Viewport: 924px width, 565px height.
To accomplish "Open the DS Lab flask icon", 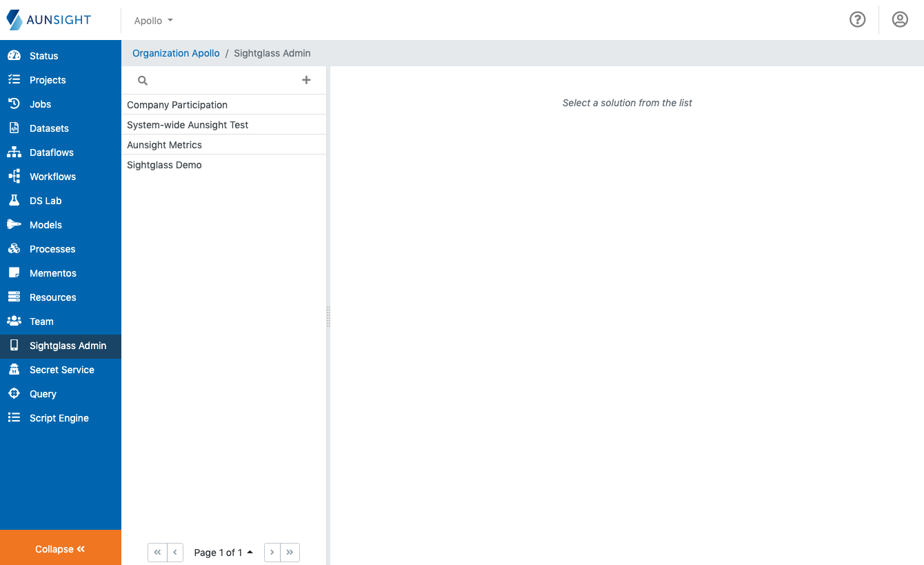I will pos(14,200).
